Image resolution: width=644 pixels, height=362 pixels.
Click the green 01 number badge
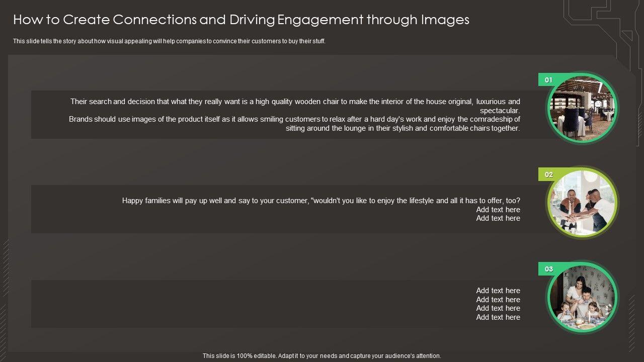[x=548, y=80]
